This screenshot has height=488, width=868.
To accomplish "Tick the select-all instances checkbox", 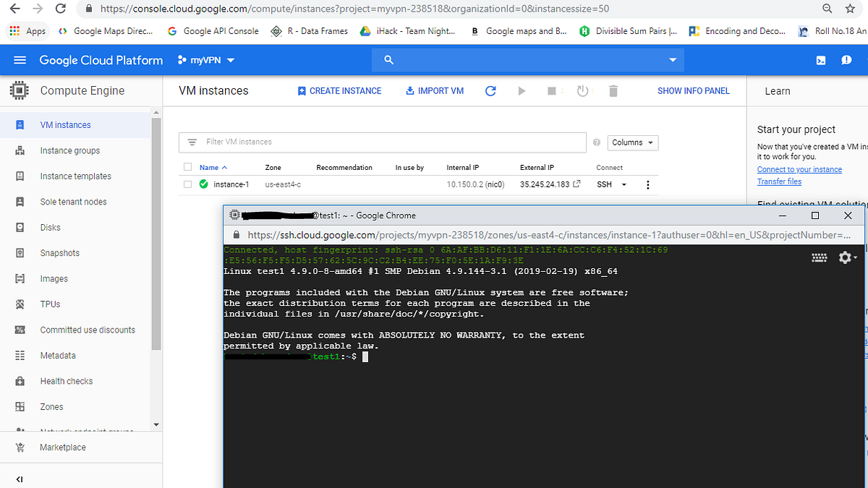I will click(x=188, y=167).
